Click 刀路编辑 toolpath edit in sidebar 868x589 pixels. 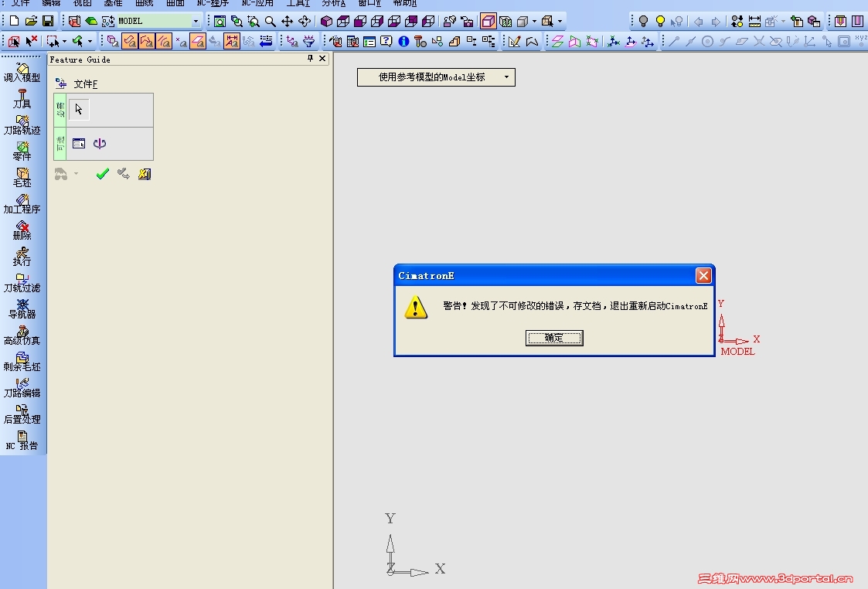[x=22, y=388]
